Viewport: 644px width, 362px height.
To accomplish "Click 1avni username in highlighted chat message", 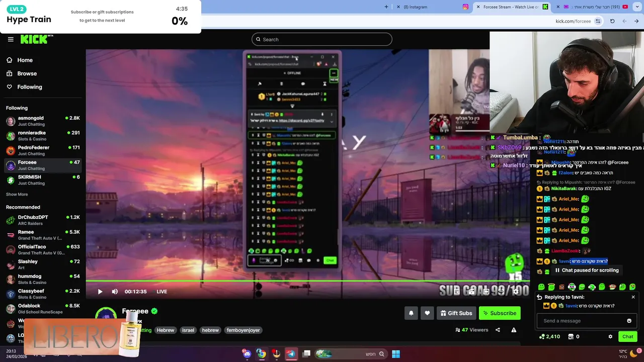I will point(564,261).
